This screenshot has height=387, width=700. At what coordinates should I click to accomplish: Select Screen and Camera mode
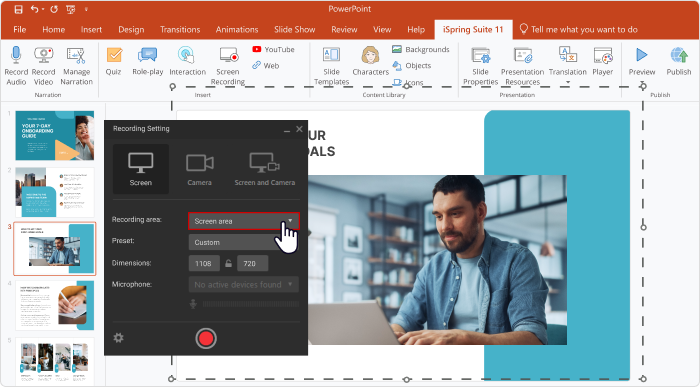pos(265,169)
